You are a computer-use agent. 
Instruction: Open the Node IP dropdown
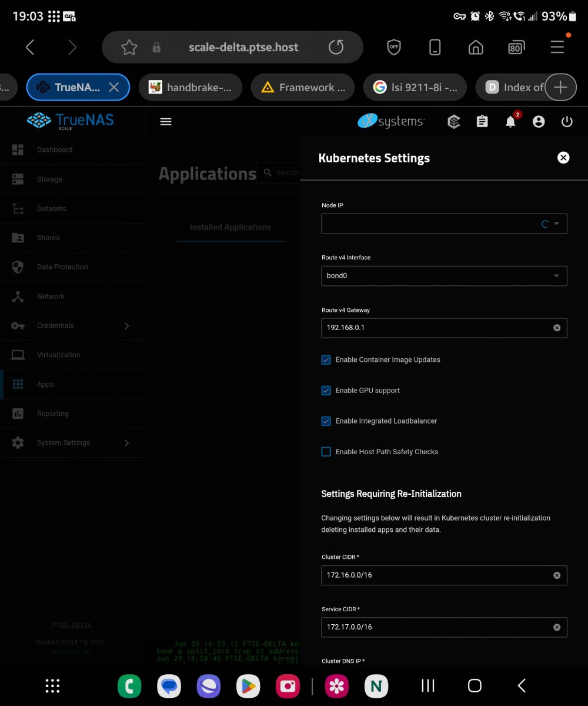(444, 224)
